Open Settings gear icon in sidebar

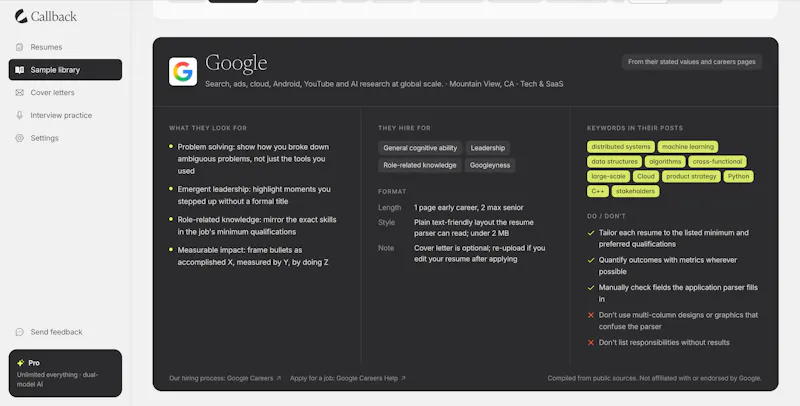19,138
